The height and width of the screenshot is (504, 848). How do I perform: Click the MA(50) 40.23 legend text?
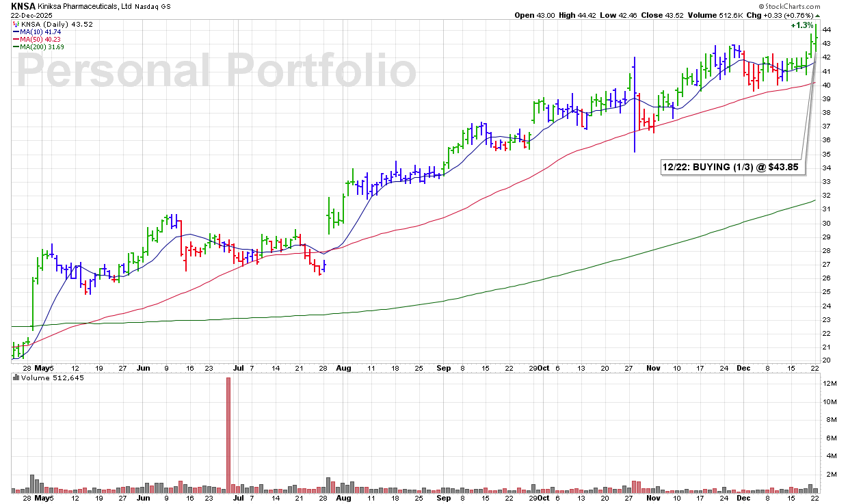42,40
